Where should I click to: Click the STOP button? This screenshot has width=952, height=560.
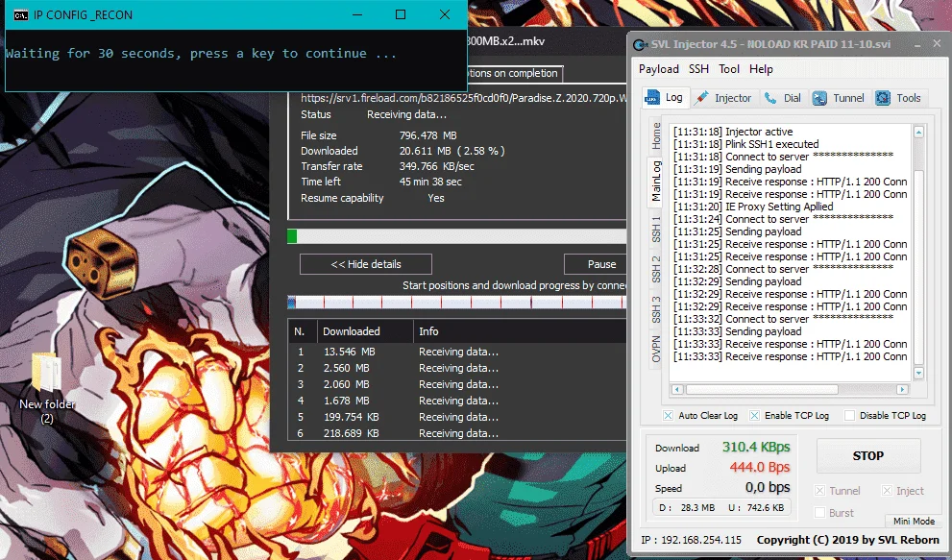coord(868,455)
